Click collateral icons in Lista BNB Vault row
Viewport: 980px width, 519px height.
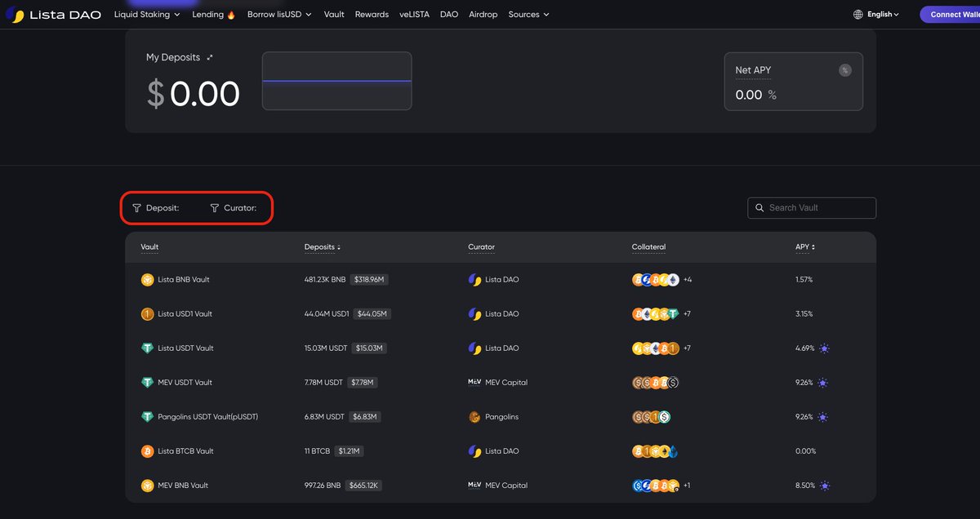tap(656, 280)
